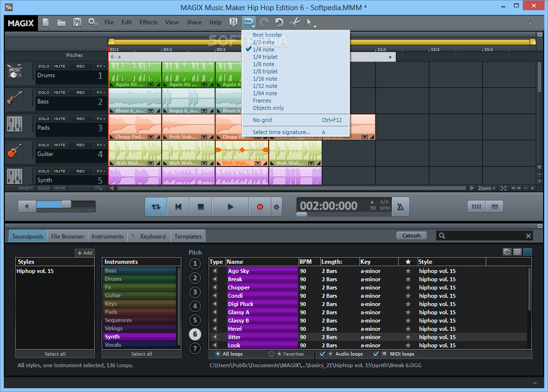The height and width of the screenshot is (392, 548).
Task: Select pitch button 3
Action: pyautogui.click(x=195, y=292)
